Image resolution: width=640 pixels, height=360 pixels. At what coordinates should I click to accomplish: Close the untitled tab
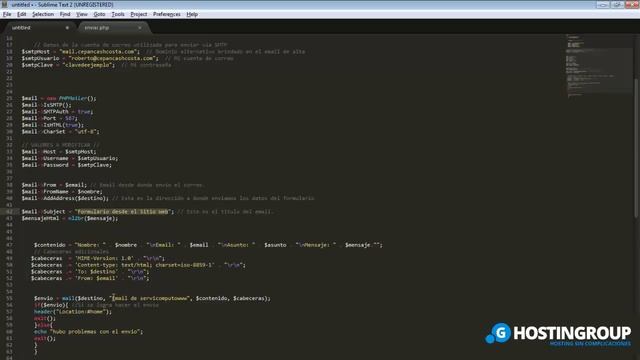pos(67,28)
